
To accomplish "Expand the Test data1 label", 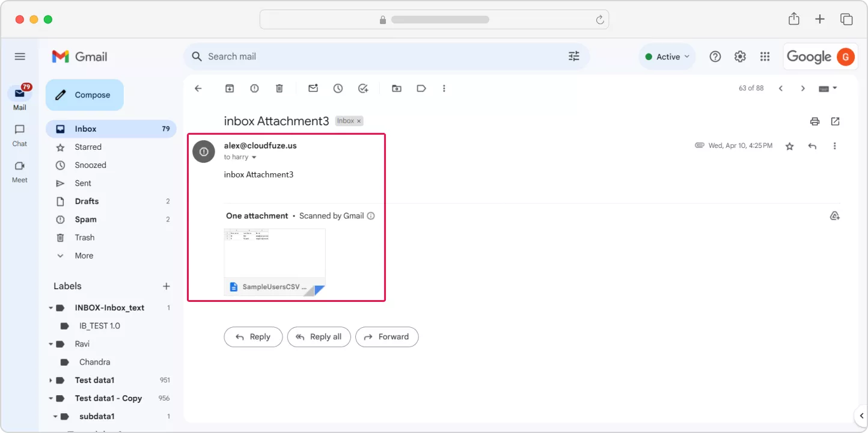I will coord(50,380).
